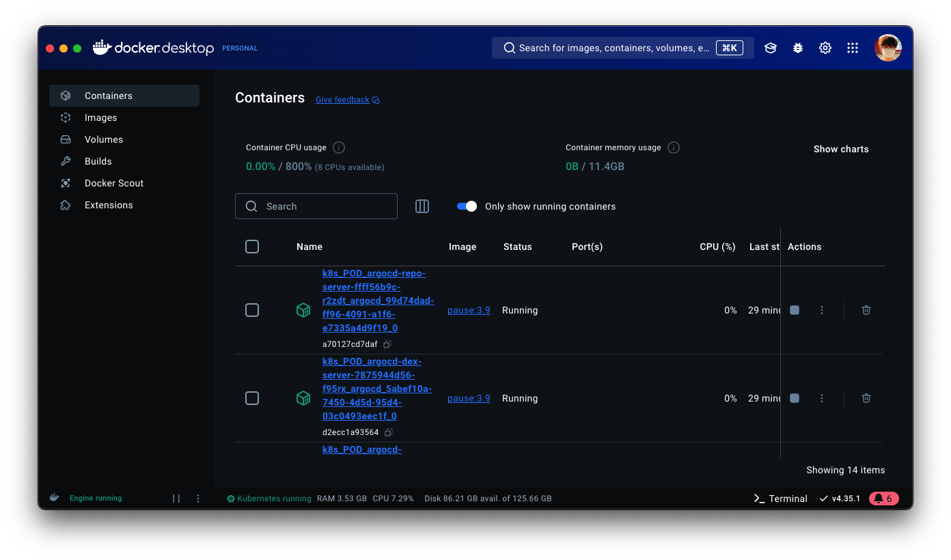Viewport: 951px width, 560px height.
Task: Open k8s_POD_argocd-dex-server container link
Action: [x=377, y=389]
